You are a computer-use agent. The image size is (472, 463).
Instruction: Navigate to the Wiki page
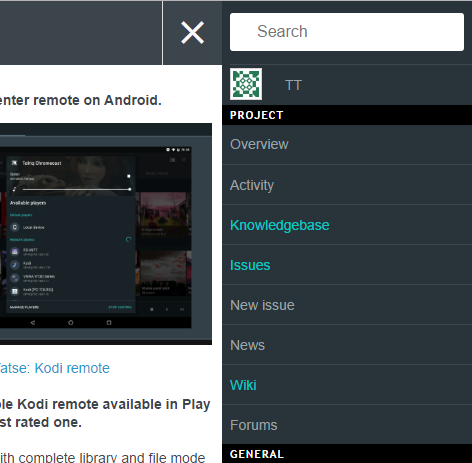347,385
